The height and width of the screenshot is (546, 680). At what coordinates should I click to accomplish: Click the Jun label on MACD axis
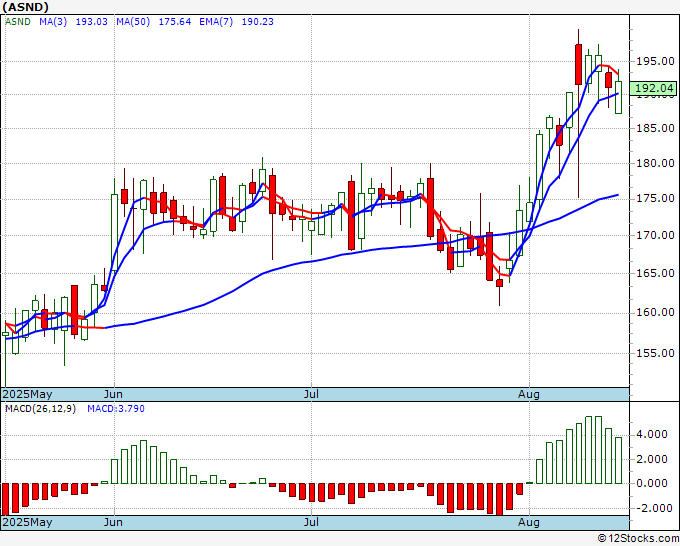[114, 522]
